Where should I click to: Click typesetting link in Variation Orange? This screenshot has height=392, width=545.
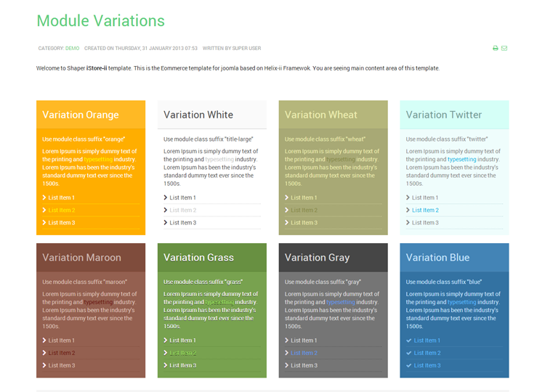click(97, 160)
